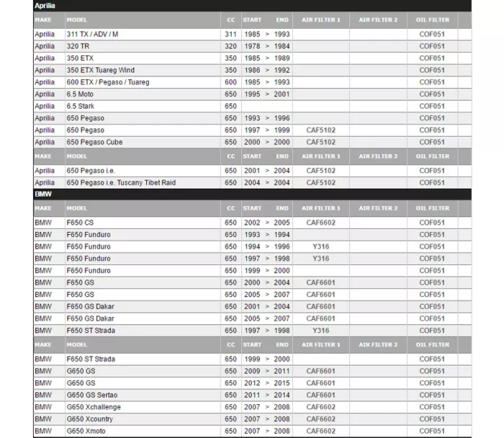Select Y316 air filter for F650 ST Strada
504x438 pixels.
click(320, 331)
